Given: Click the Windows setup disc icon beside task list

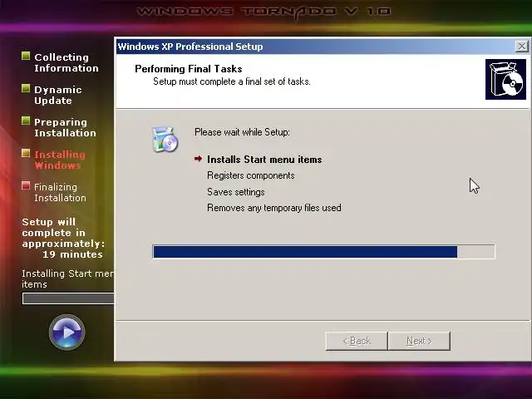Looking at the screenshot, I should [165, 139].
